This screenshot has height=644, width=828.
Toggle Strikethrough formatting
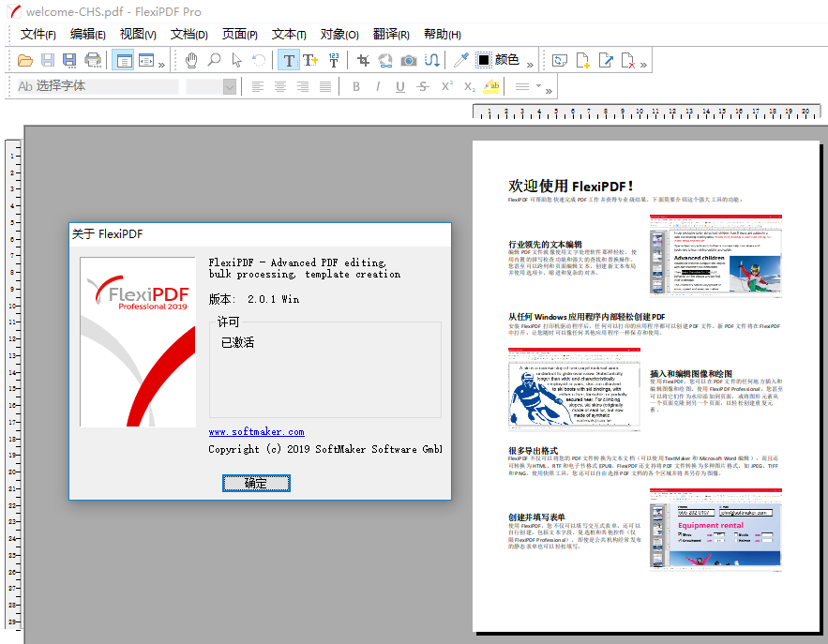pos(423,86)
